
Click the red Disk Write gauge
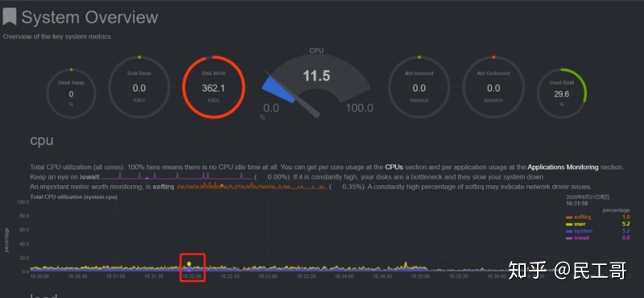point(213,87)
